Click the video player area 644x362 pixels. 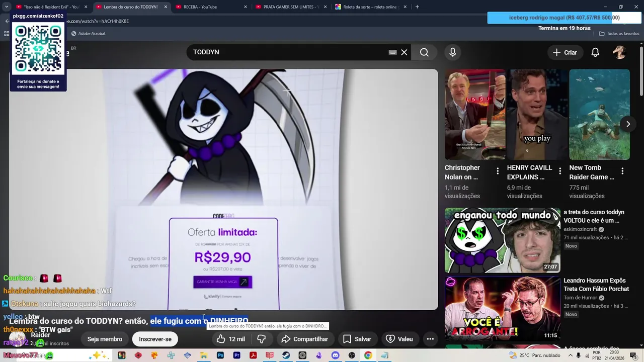[223, 190]
